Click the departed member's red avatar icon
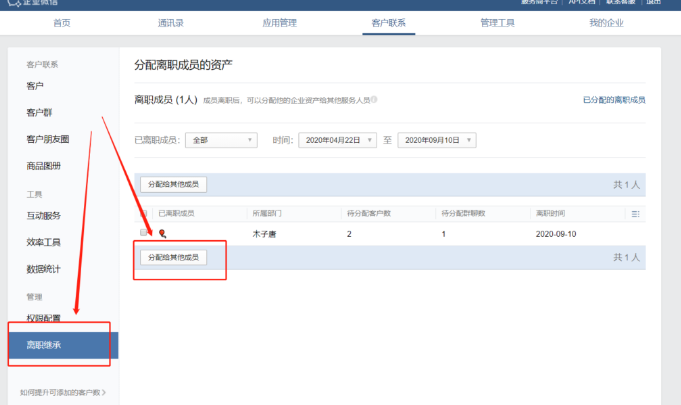 coord(163,233)
